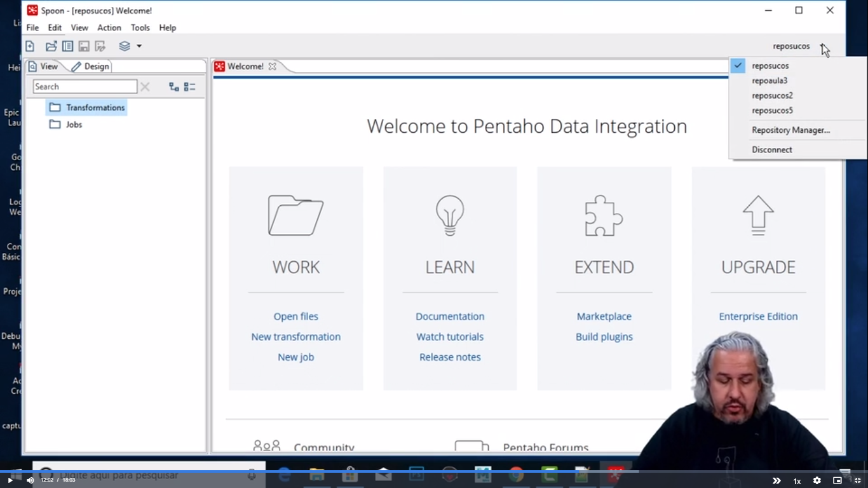Close the Welcome! tab with its X
Viewport: 868px width, 488px height.
click(272, 66)
